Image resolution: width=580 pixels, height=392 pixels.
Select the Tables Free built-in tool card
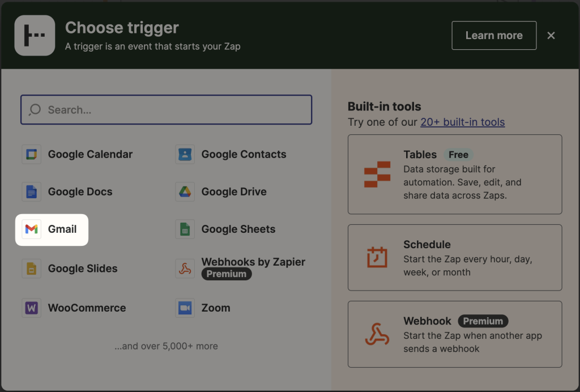click(x=455, y=174)
